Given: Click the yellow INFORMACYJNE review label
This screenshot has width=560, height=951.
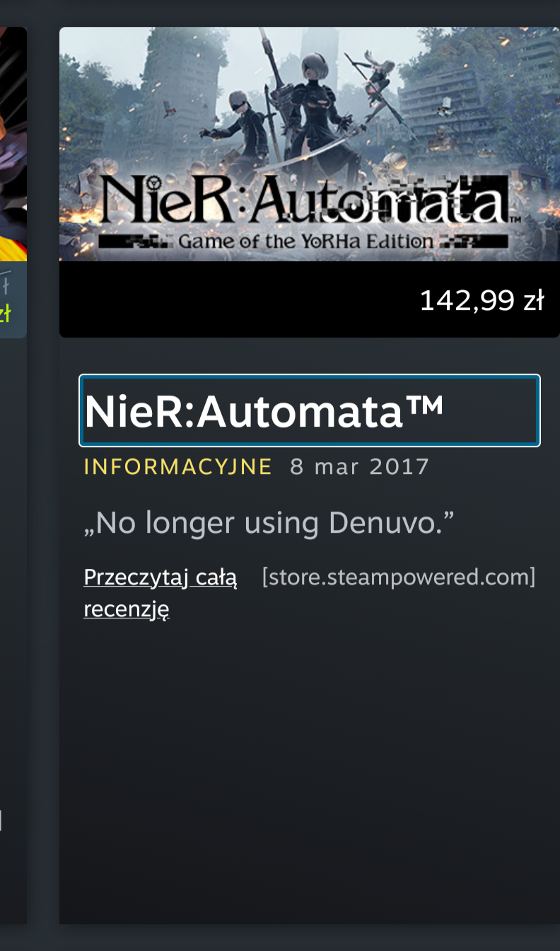Looking at the screenshot, I should 178,467.
